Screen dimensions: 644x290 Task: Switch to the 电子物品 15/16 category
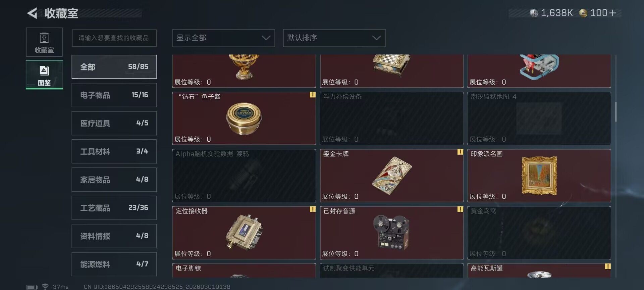114,95
